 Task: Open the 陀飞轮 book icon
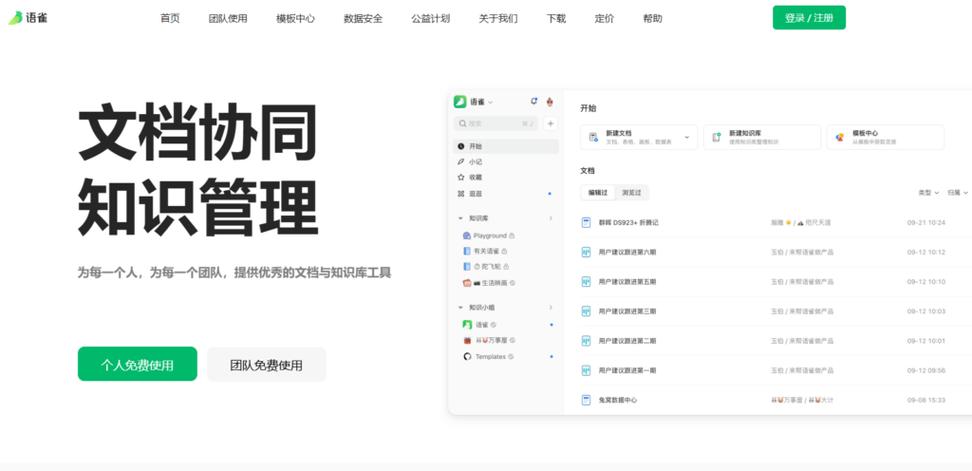click(x=467, y=266)
